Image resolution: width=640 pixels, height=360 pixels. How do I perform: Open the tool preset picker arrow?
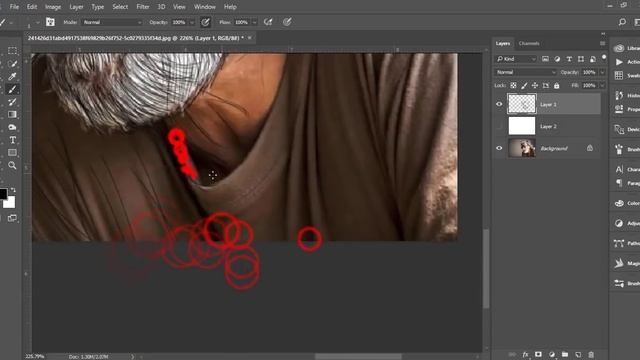pos(11,22)
